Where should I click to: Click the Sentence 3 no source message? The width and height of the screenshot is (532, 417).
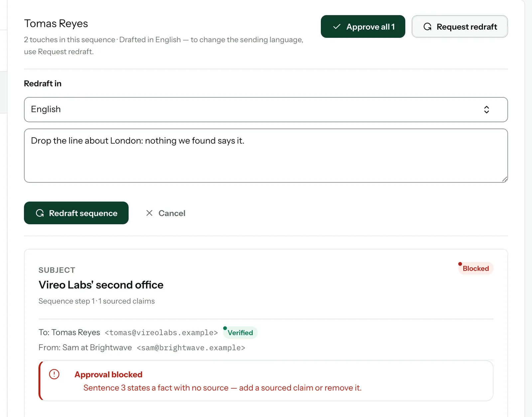(x=222, y=388)
